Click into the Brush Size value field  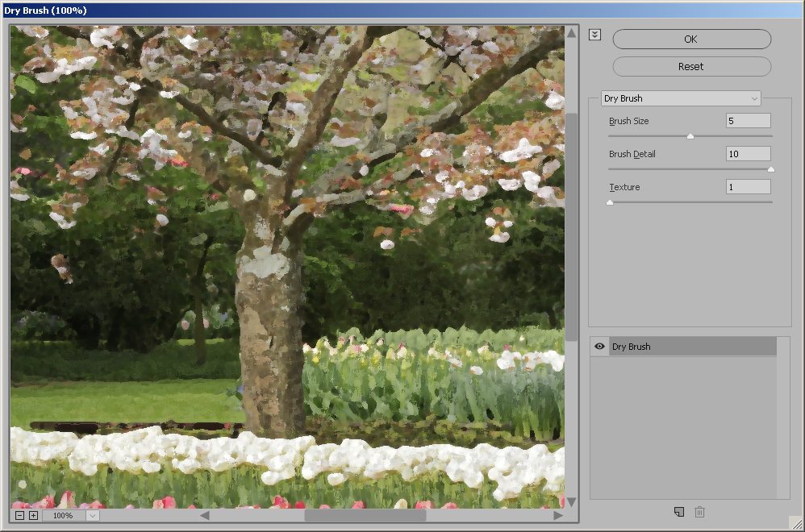(748, 121)
